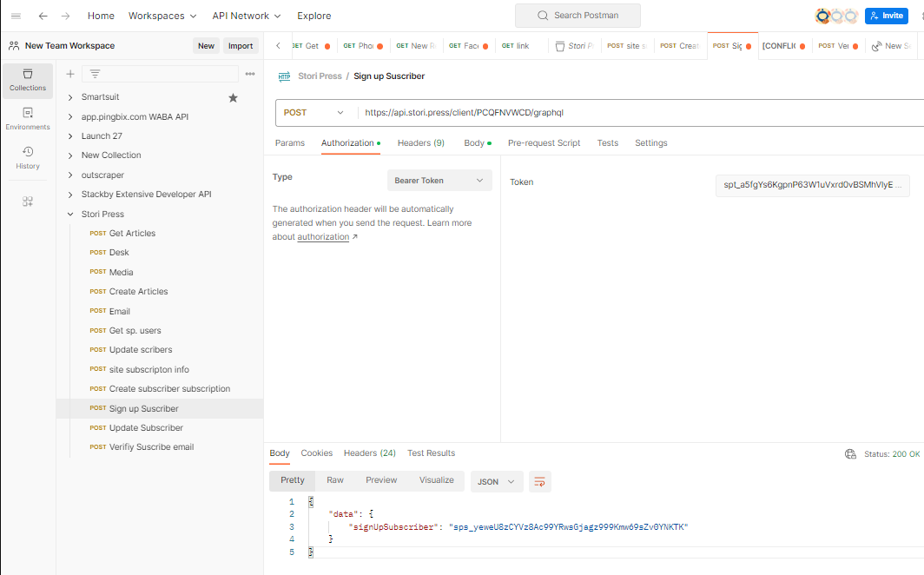Image resolution: width=924 pixels, height=575 pixels.
Task: Click the Import button
Action: tap(241, 45)
